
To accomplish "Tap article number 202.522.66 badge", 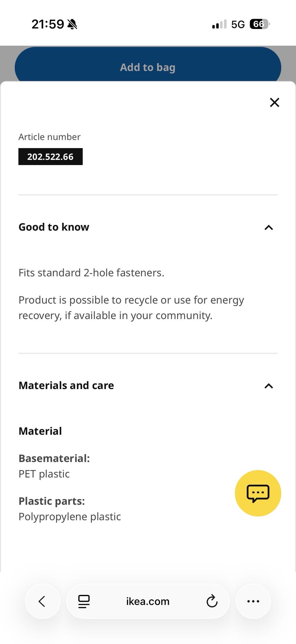I will (x=51, y=157).
